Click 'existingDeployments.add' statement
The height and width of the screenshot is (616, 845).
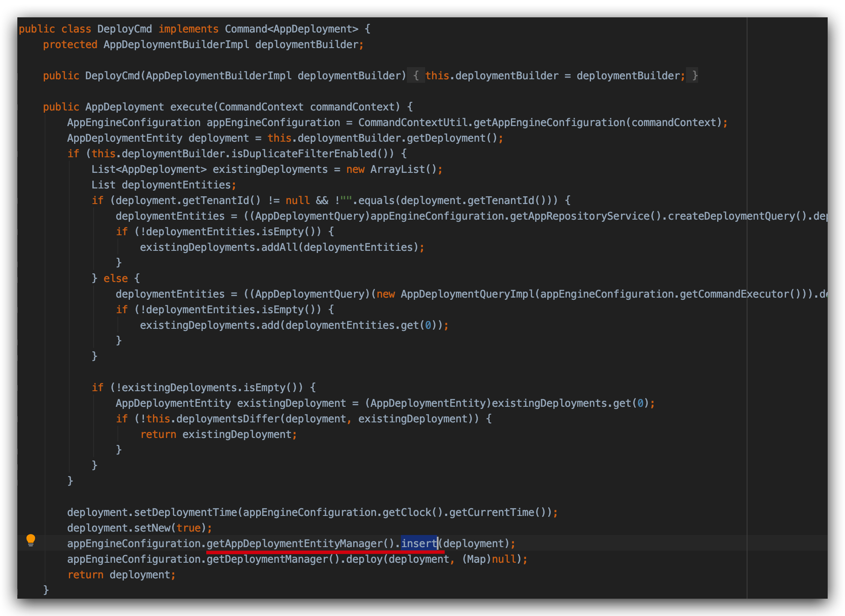pos(294,325)
